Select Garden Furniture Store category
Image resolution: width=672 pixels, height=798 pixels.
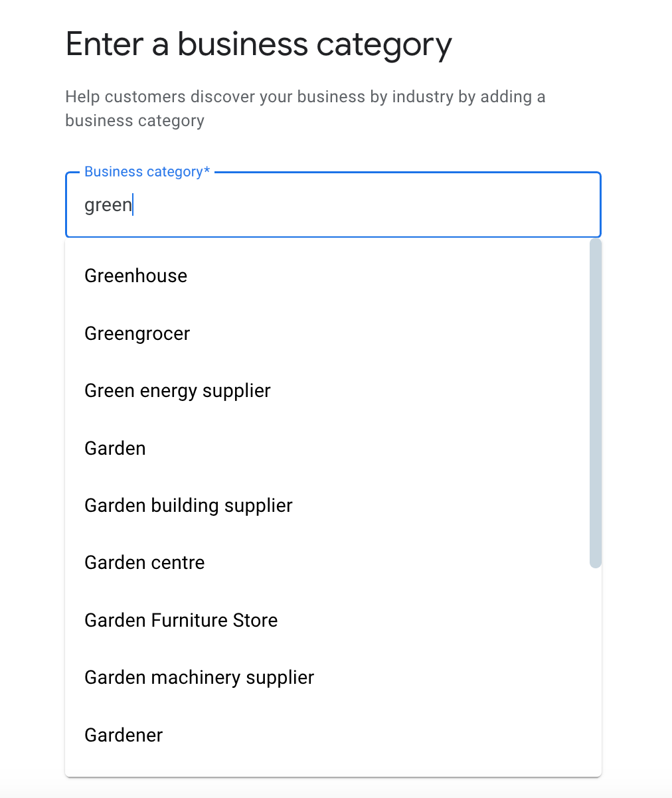pyautogui.click(x=181, y=619)
